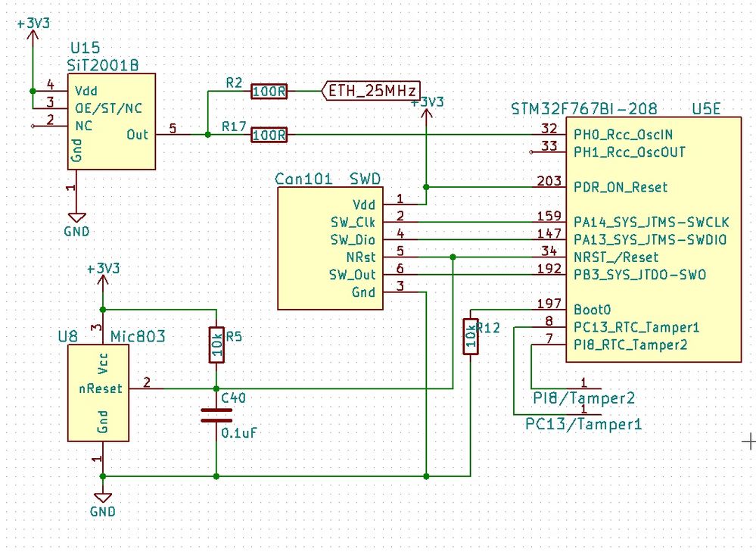This screenshot has width=756, height=552.
Task: Click the U5E reference designator
Action: [x=706, y=108]
